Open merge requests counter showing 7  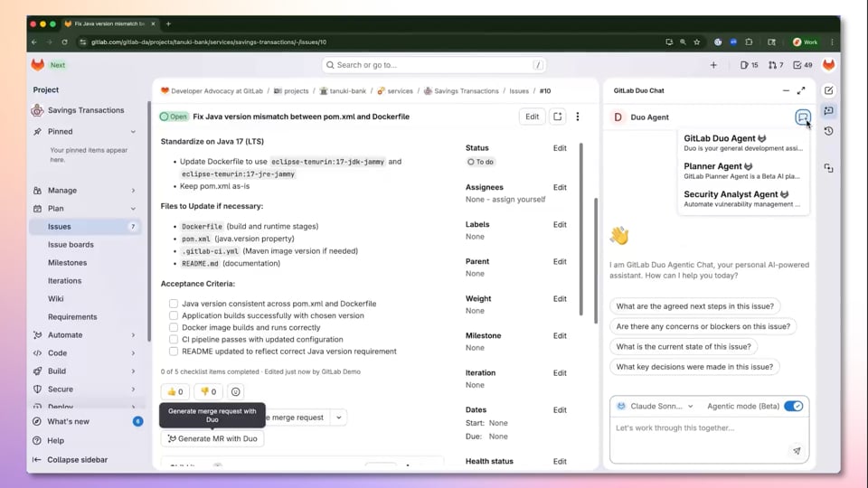[x=776, y=65]
